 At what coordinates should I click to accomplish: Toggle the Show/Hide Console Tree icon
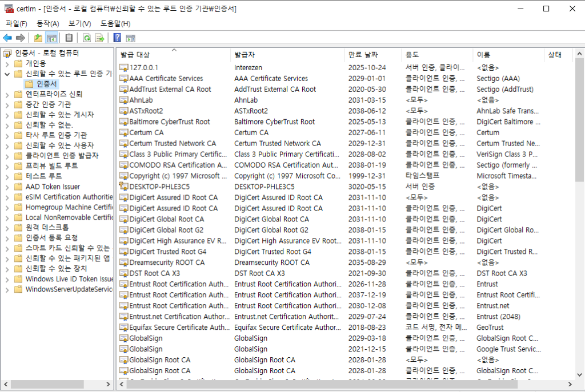point(52,38)
